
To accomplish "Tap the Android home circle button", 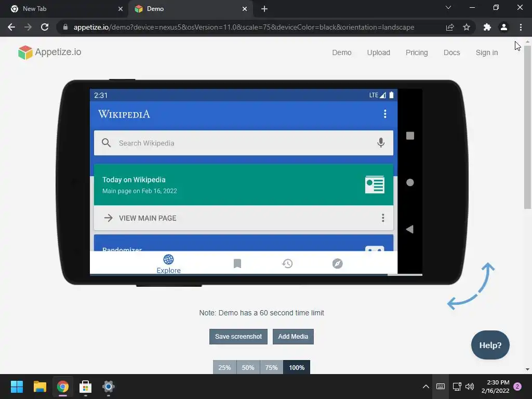I will [x=410, y=182].
